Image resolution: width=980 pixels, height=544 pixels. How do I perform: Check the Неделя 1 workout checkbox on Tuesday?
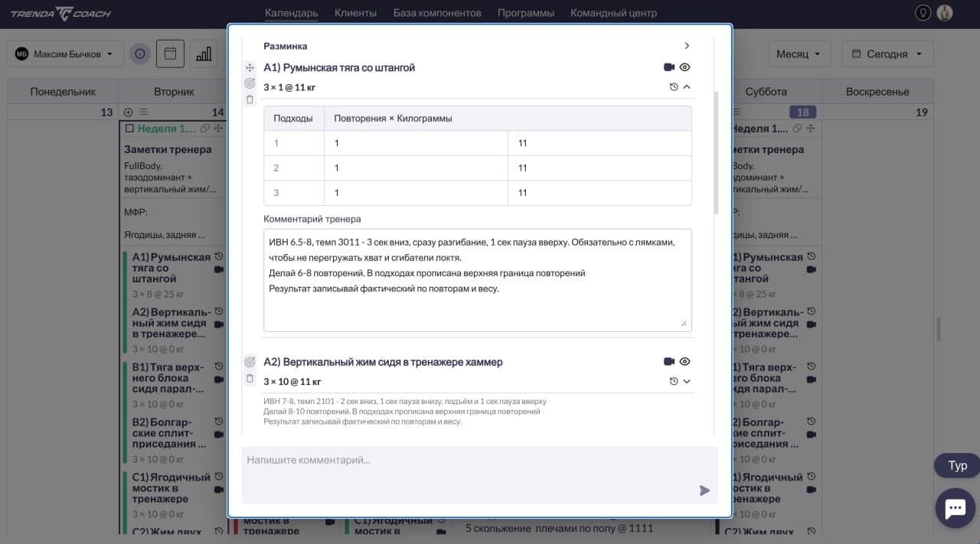coord(129,129)
